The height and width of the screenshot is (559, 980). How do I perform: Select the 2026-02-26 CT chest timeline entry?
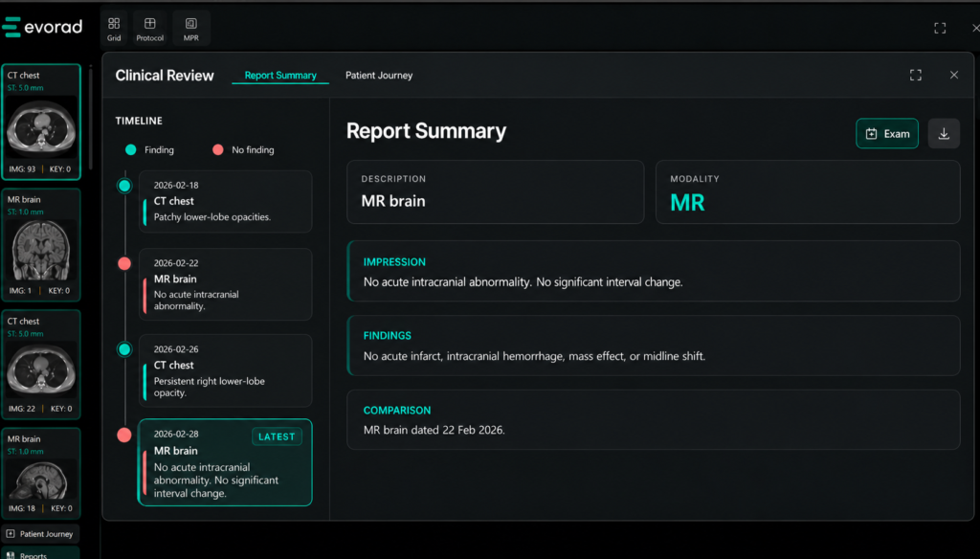(226, 370)
